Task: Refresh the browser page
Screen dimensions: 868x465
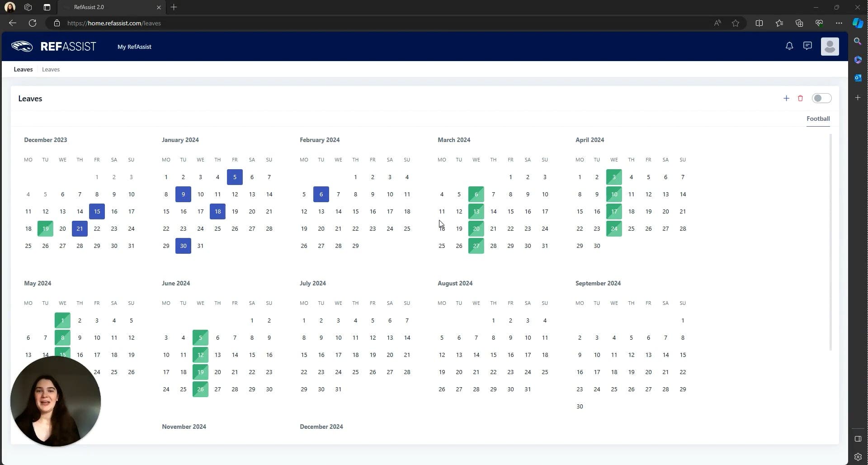Action: click(33, 23)
